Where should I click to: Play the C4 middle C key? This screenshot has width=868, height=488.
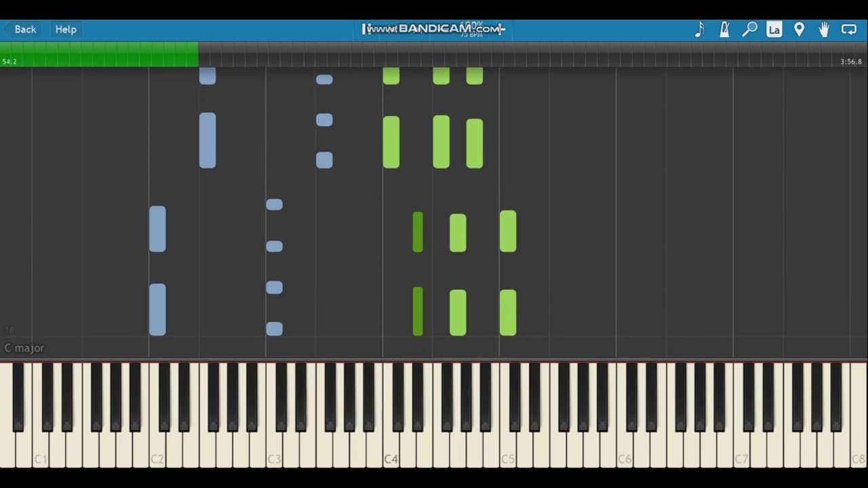click(391, 451)
